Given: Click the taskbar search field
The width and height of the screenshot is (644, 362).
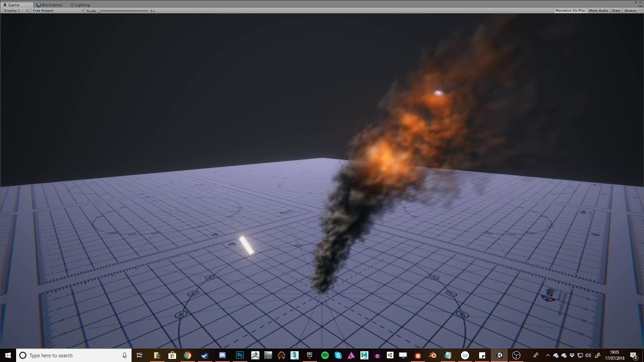Looking at the screenshot, I should point(65,355).
